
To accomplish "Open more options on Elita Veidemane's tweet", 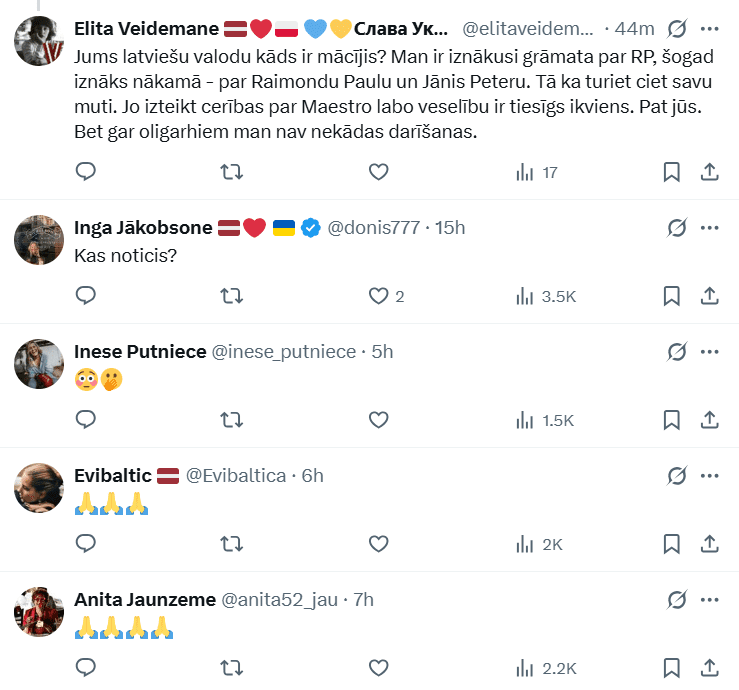I will 709,28.
